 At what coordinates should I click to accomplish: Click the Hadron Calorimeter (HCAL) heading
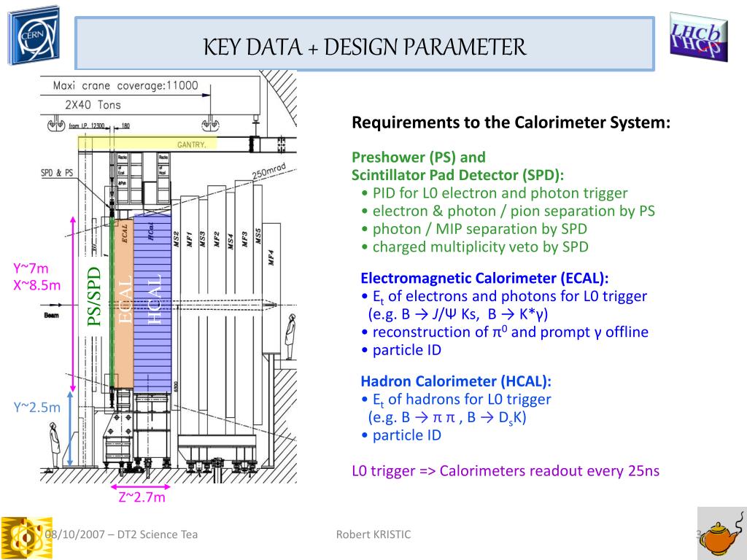(x=456, y=381)
